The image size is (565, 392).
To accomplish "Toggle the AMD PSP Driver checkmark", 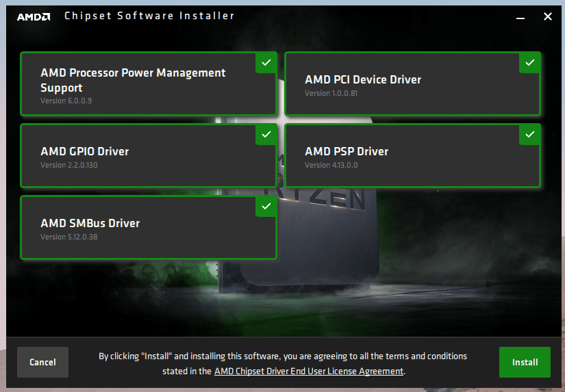I will coord(529,135).
